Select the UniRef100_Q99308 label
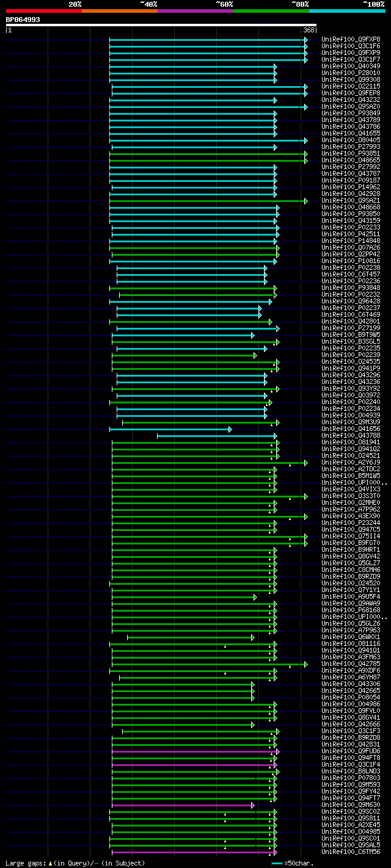Image resolution: width=391 pixels, height=868 pixels. click(x=351, y=79)
